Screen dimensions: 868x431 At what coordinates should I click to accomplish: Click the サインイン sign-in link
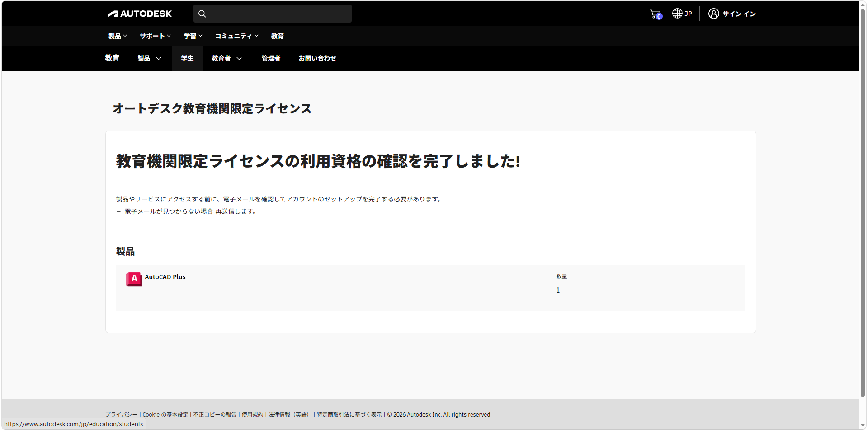click(739, 14)
